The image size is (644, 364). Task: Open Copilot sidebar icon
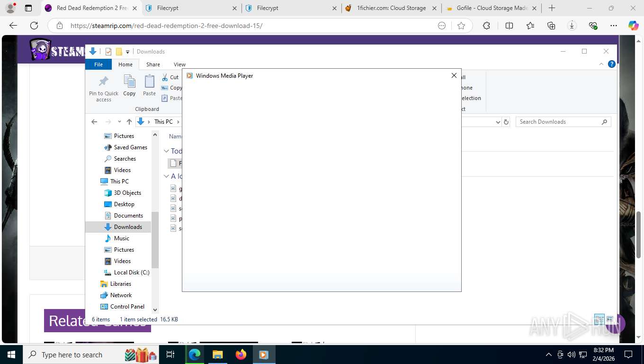pyautogui.click(x=633, y=26)
